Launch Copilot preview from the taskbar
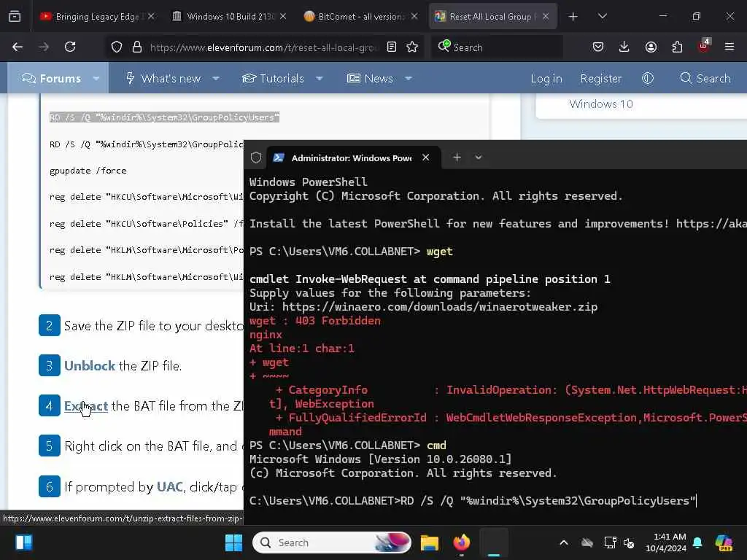The image size is (747, 560). pyautogui.click(x=724, y=542)
